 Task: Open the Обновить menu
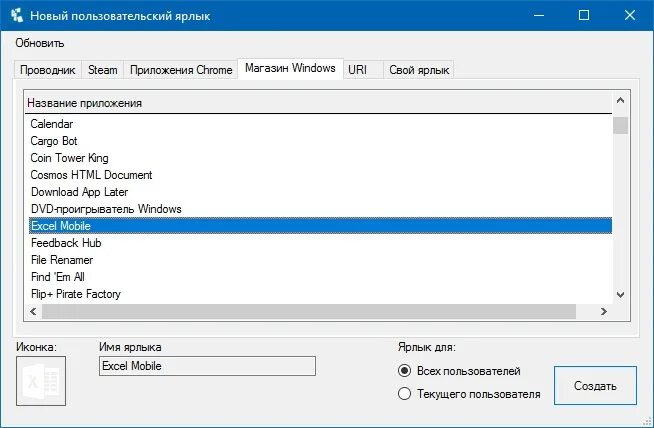pos(40,43)
